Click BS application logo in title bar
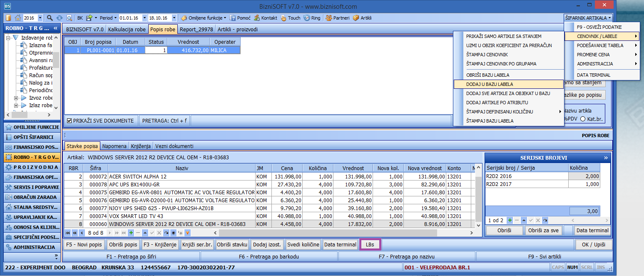Viewport: 644px width, 276px height. 7,6
